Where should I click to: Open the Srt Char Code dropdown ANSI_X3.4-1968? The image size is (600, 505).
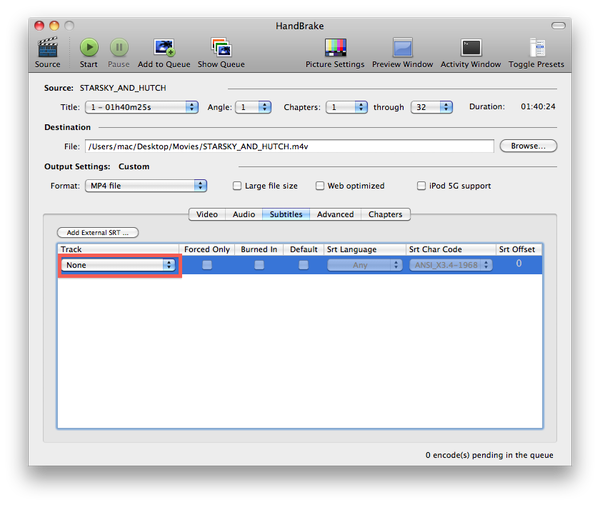(x=451, y=265)
